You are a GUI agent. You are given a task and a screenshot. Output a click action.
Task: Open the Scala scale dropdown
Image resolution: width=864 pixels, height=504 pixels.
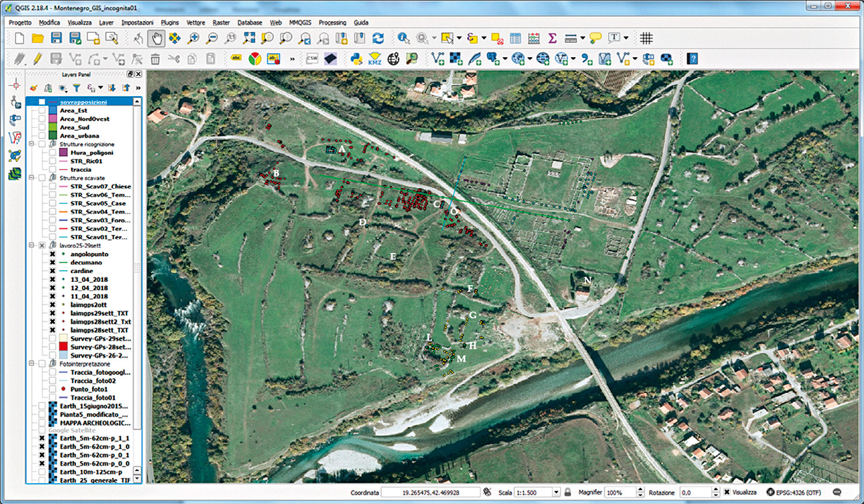[x=556, y=492]
